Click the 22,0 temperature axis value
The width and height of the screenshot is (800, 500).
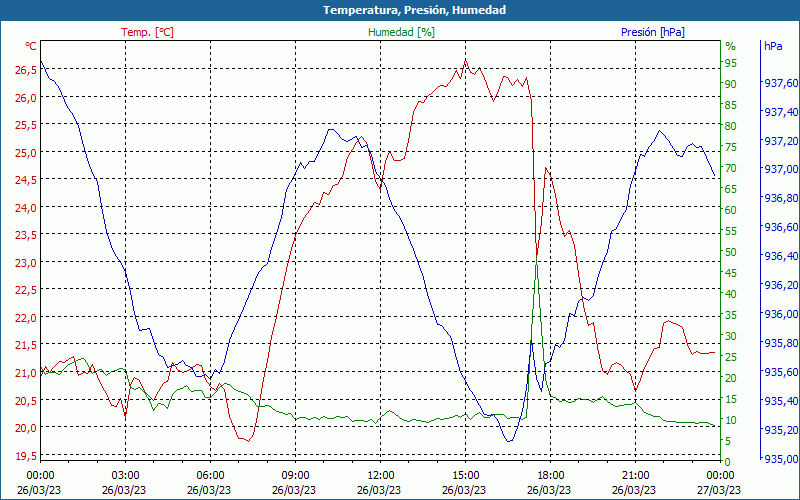click(26, 317)
